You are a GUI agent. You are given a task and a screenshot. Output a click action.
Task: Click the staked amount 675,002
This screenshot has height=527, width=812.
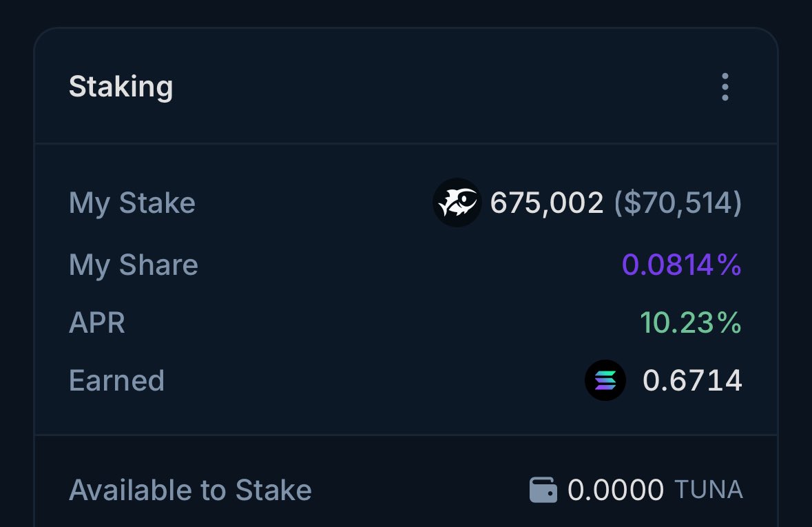547,203
